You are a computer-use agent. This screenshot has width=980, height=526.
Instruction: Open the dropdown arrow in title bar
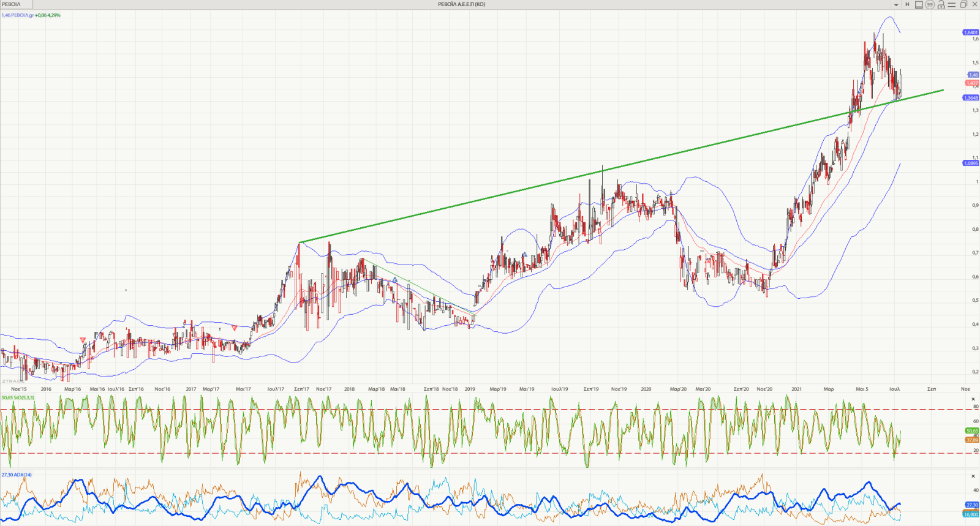[x=896, y=5]
